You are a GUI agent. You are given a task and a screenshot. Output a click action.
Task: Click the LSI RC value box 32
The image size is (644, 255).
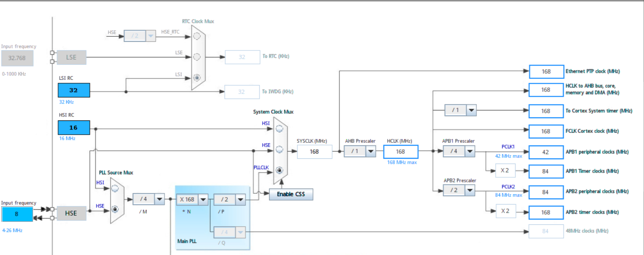(x=74, y=90)
